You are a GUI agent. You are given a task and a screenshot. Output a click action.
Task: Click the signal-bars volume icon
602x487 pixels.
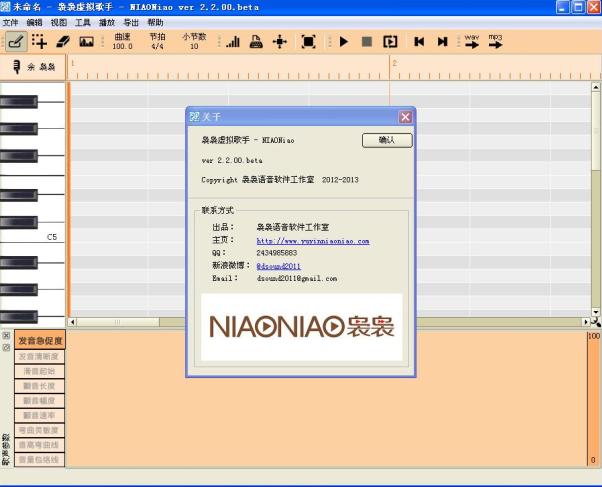[x=233, y=41]
